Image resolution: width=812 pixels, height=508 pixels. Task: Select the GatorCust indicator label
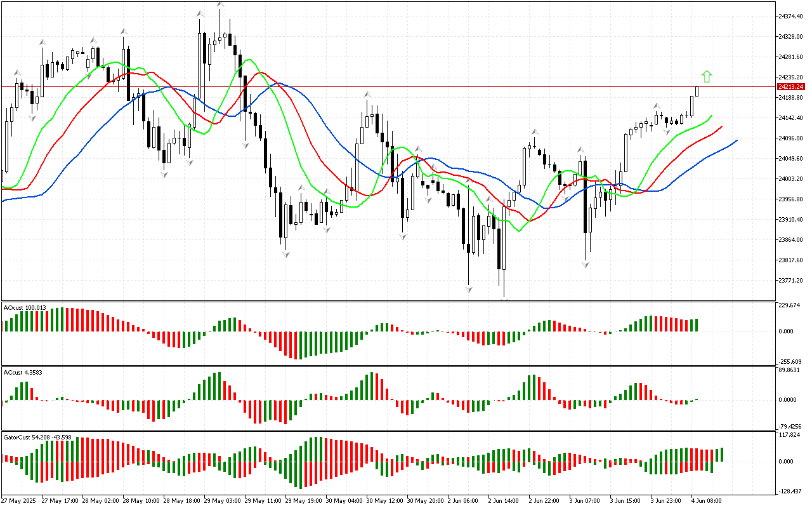click(37, 437)
